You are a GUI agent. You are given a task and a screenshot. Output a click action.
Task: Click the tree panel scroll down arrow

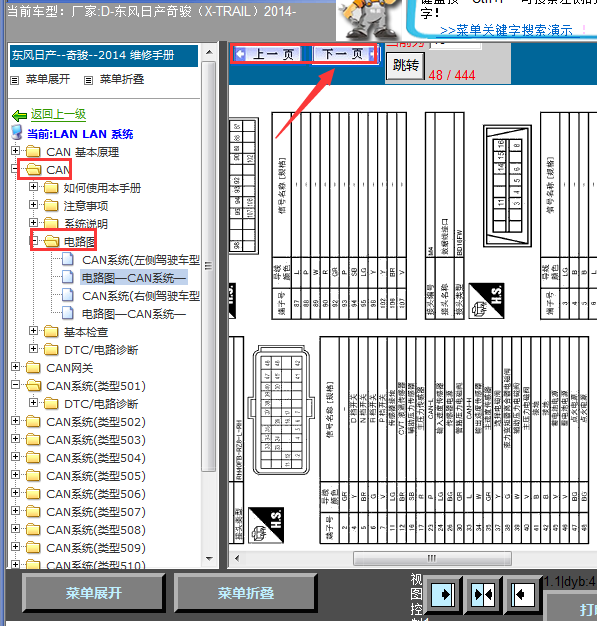(x=209, y=559)
